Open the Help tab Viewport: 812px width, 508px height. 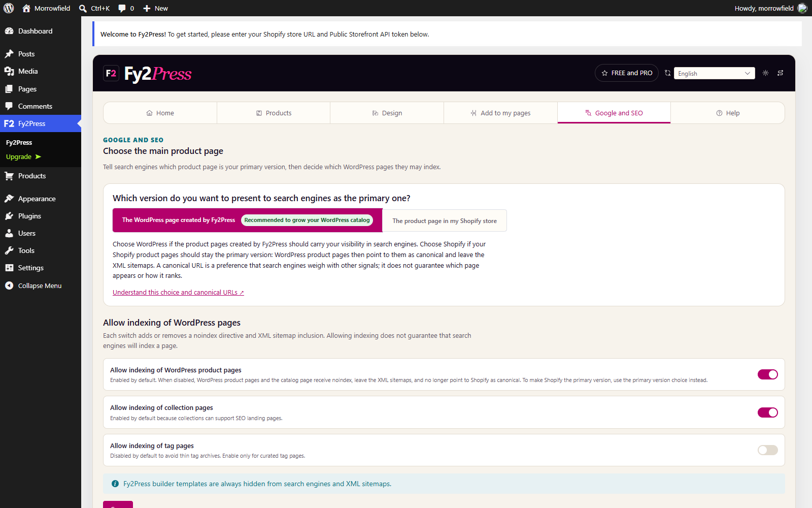(728, 113)
